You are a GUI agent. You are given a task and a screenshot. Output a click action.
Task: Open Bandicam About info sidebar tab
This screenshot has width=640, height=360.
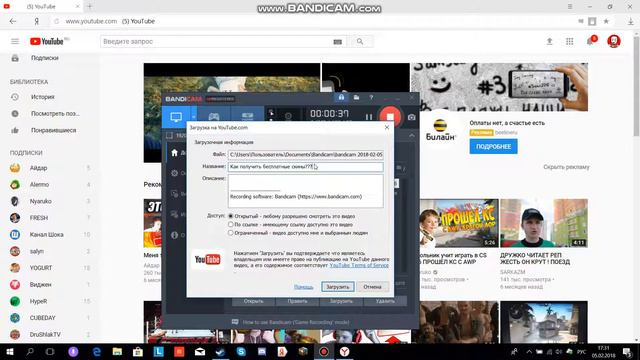point(175,235)
